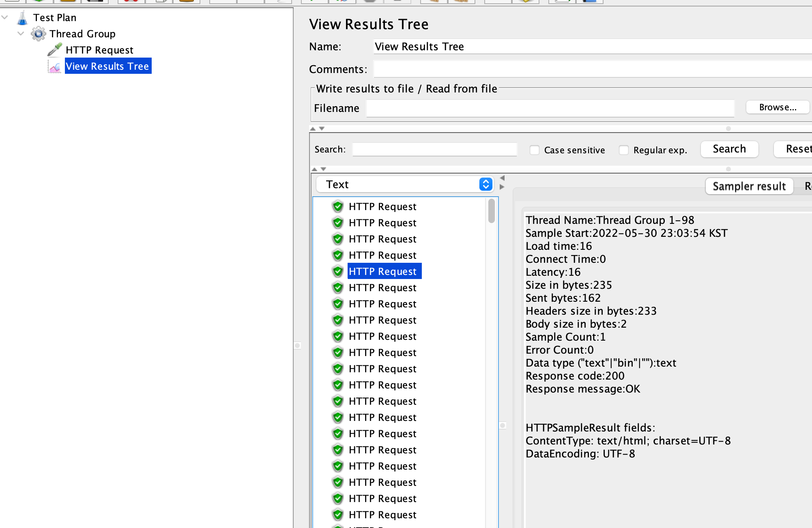
Task: Click green shield icon of first HTTP Request result
Action: 337,206
